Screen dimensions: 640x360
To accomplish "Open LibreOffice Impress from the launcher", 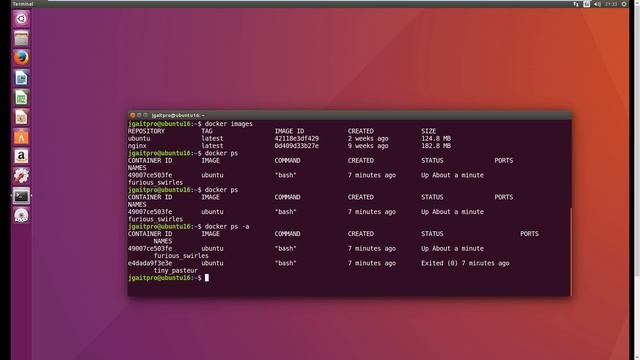I will coord(21,117).
